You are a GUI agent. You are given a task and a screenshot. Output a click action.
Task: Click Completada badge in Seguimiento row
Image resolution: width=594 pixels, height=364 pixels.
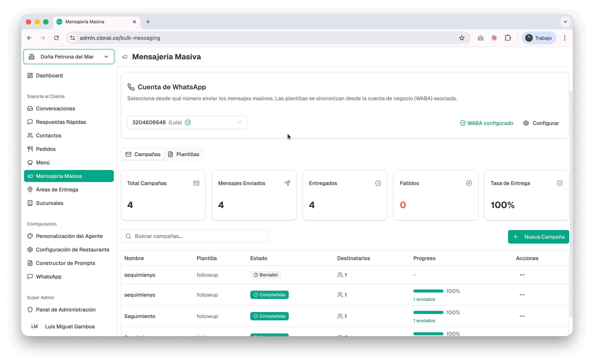[x=269, y=316]
